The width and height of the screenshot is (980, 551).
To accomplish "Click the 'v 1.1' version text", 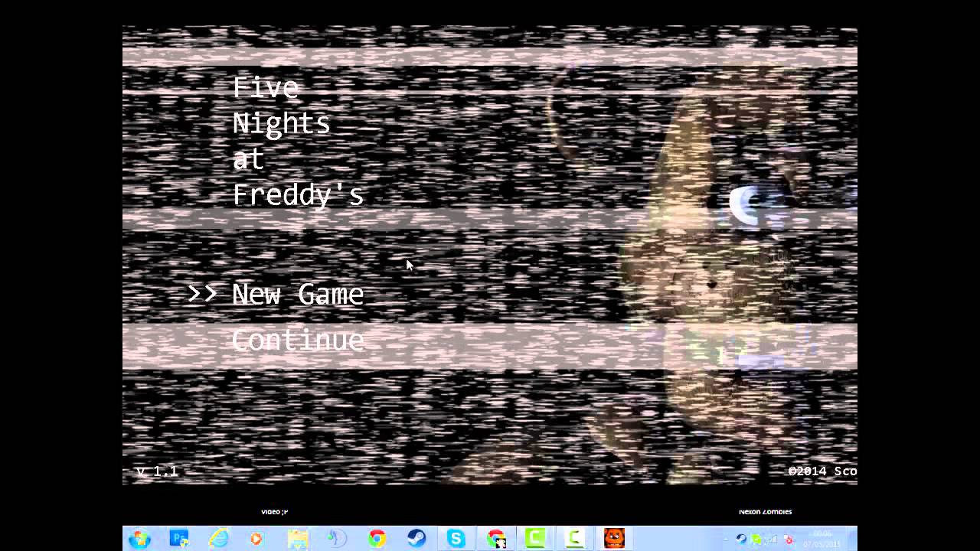I will 157,471.
